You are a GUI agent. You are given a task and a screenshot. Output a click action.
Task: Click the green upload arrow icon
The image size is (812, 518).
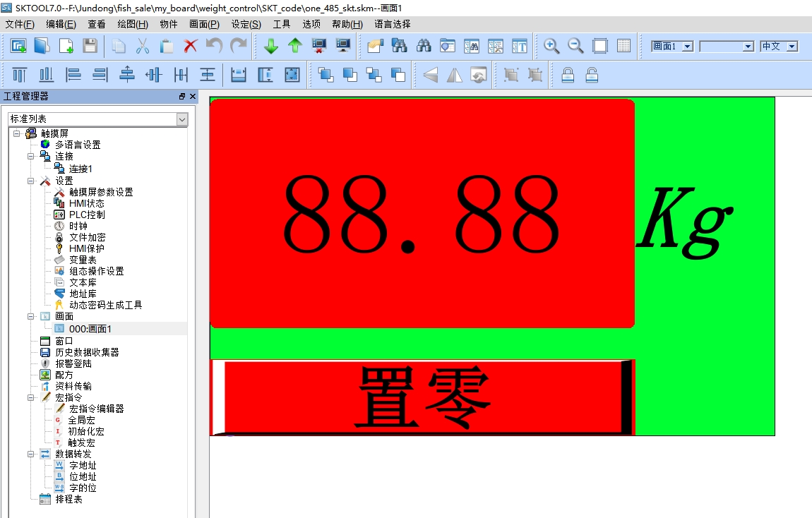click(x=294, y=47)
